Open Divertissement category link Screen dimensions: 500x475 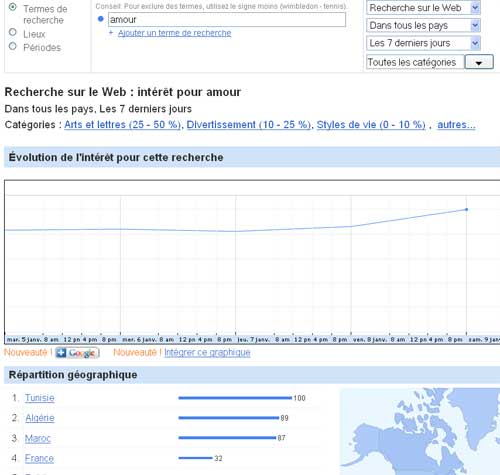tap(249, 125)
